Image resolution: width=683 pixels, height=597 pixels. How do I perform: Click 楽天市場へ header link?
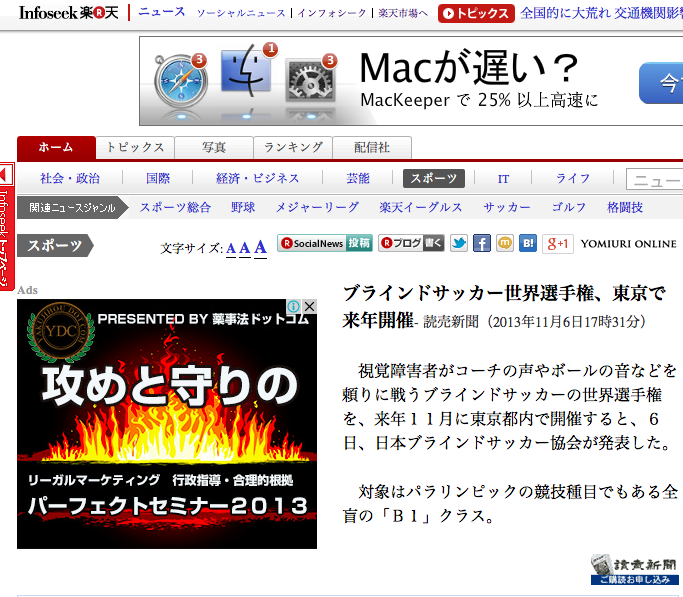[403, 13]
